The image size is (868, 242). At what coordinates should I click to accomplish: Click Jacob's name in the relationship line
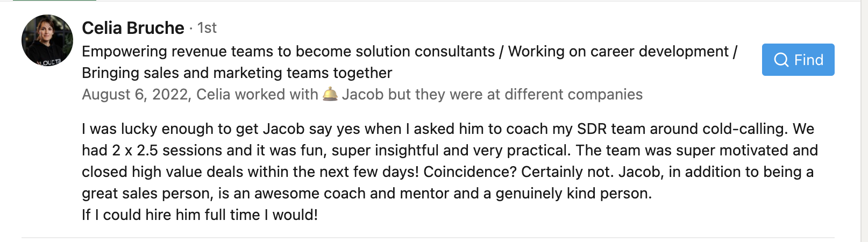pos(362,94)
